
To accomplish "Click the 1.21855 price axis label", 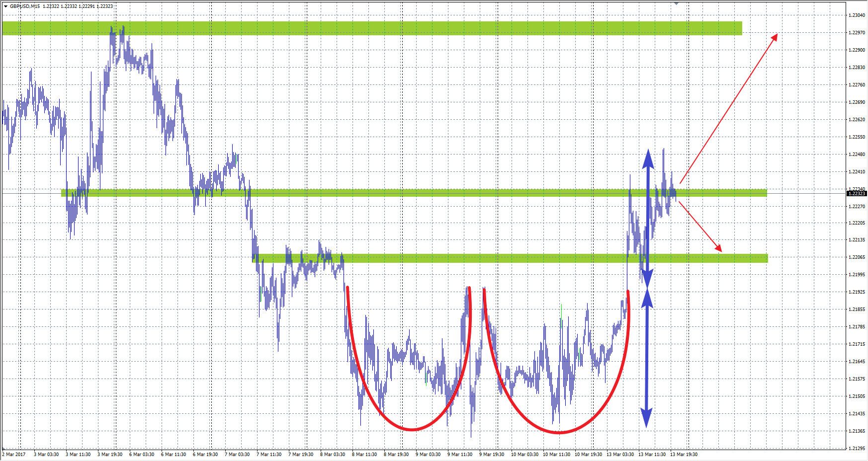I will (x=857, y=309).
